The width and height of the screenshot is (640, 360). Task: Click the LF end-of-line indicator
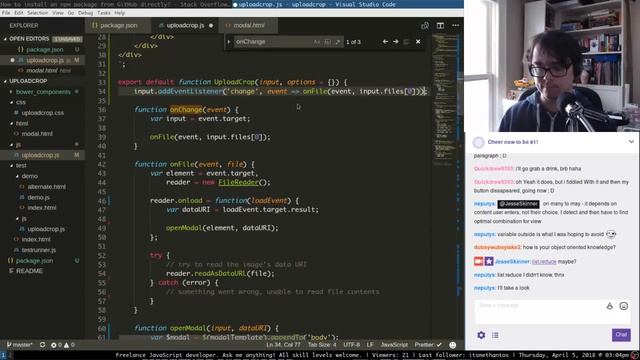point(370,345)
